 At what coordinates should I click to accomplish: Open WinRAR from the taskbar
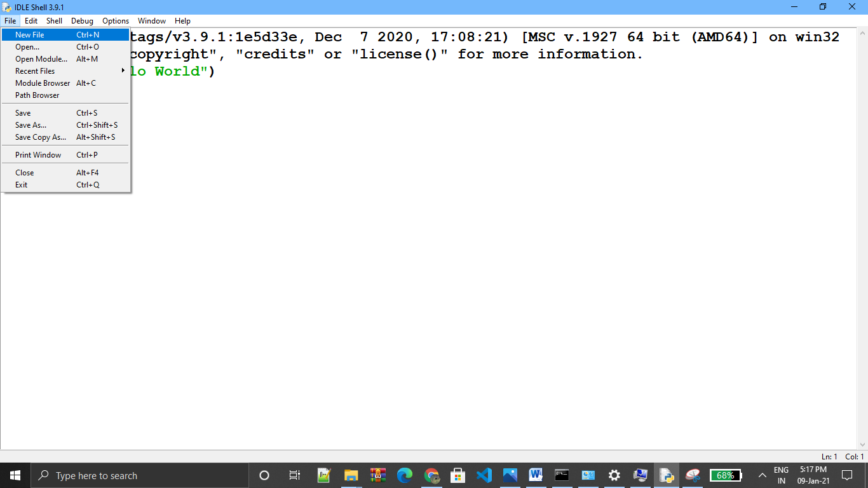click(378, 475)
